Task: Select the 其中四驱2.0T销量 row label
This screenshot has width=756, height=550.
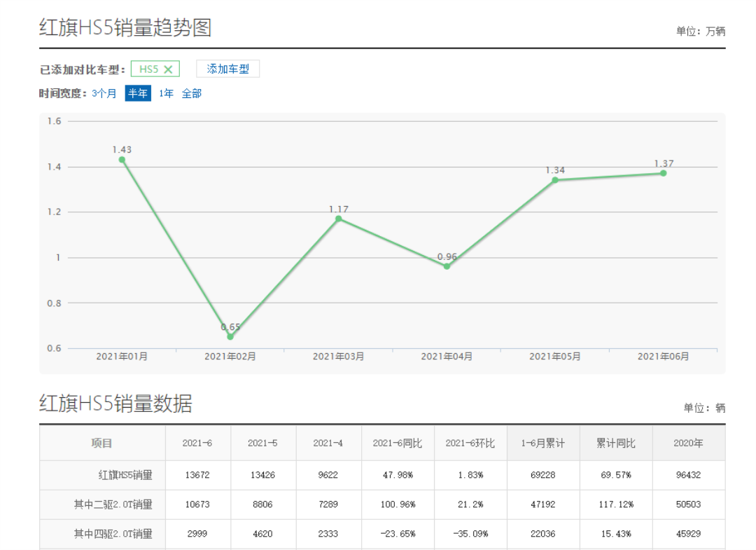Action: [113, 534]
